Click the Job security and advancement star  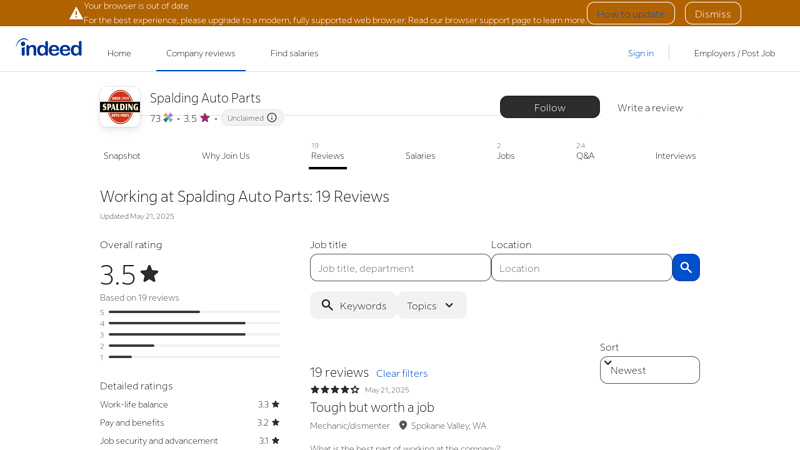276,440
